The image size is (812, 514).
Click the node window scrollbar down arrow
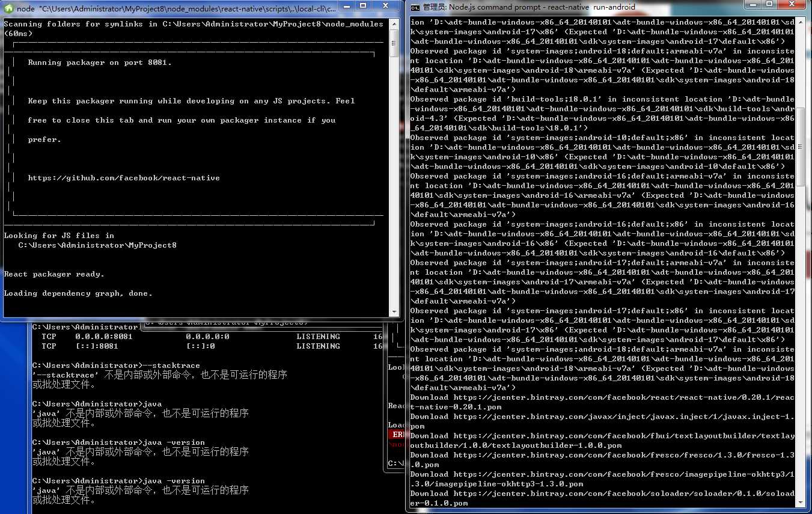click(x=394, y=312)
